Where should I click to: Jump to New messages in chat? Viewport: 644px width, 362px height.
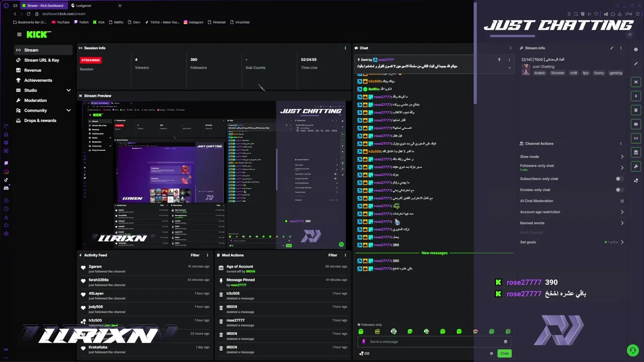(434, 253)
